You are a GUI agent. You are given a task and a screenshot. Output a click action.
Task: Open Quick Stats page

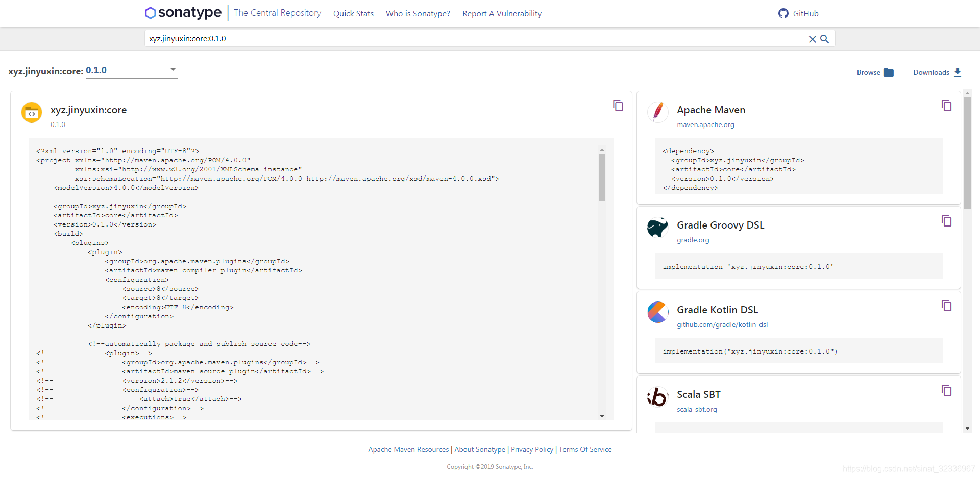tap(353, 14)
